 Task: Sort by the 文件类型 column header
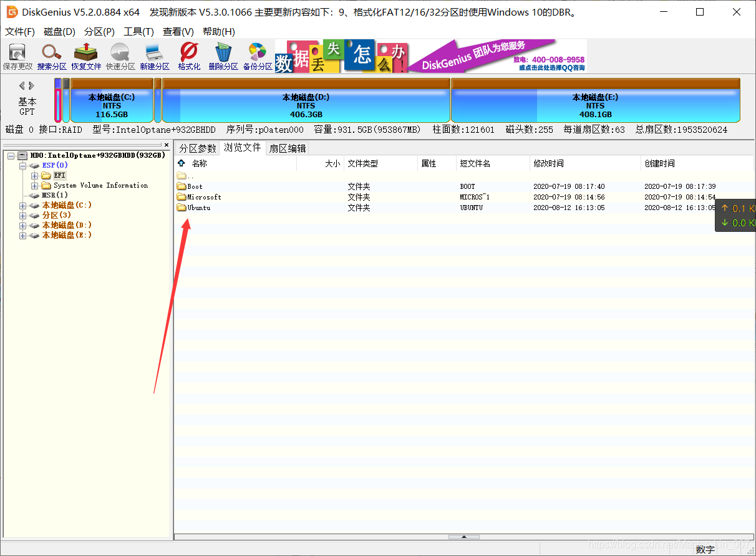tap(363, 163)
